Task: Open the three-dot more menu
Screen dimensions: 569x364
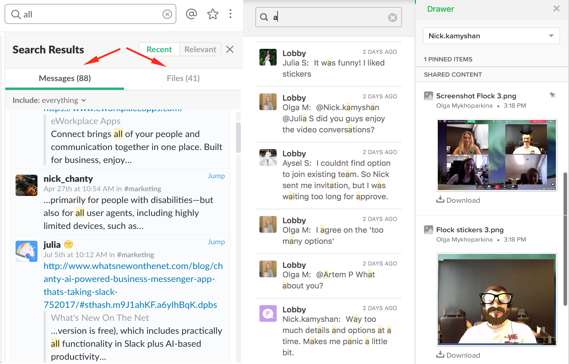Action: tap(230, 14)
